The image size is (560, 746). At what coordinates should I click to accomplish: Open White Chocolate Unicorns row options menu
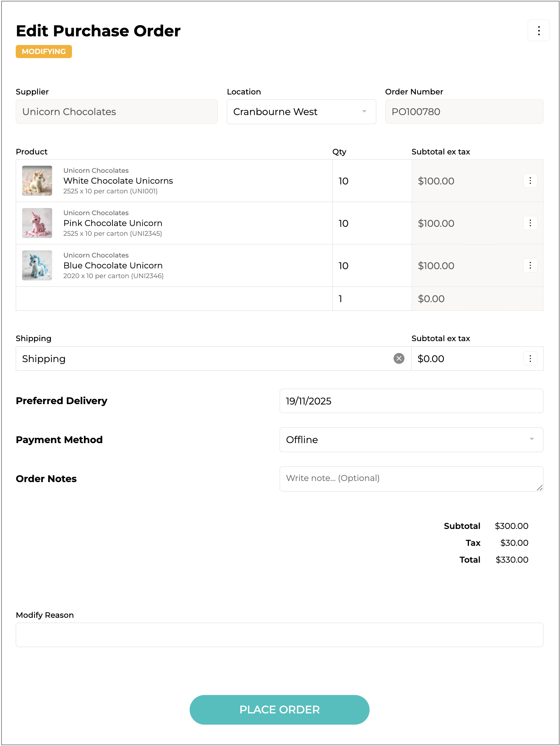(530, 181)
